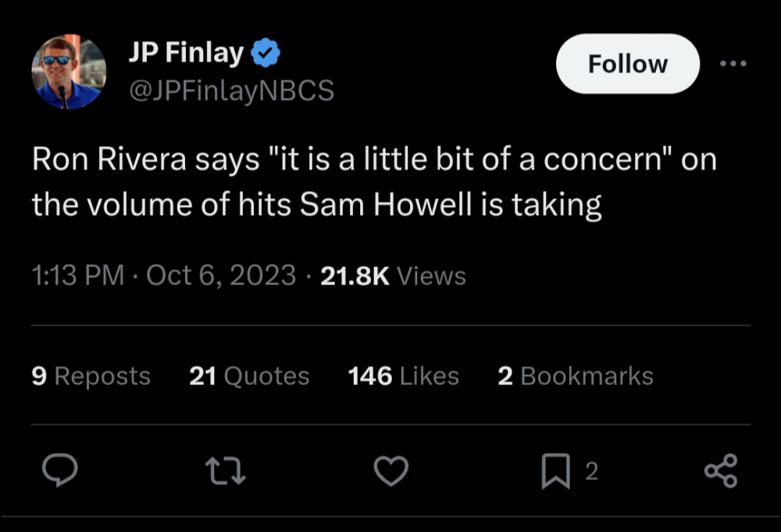The height and width of the screenshot is (532, 781).
Task: Click the 21.8K Views count
Action: pos(393,276)
